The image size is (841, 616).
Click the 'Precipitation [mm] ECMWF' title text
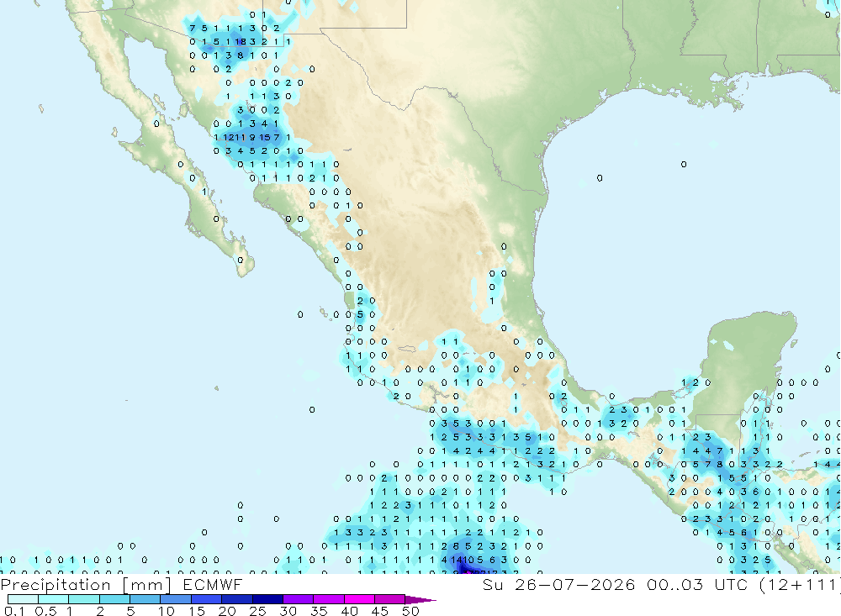[121, 585]
